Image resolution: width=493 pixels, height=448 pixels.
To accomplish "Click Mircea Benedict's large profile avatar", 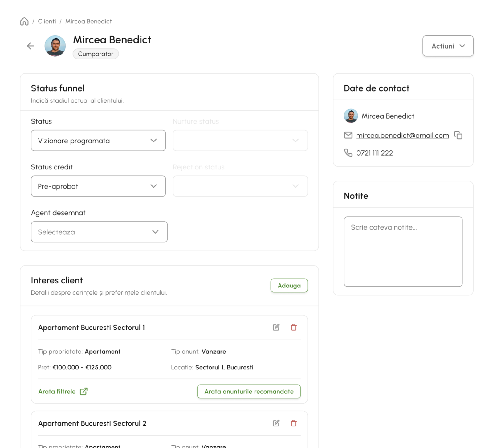I will [x=55, y=46].
